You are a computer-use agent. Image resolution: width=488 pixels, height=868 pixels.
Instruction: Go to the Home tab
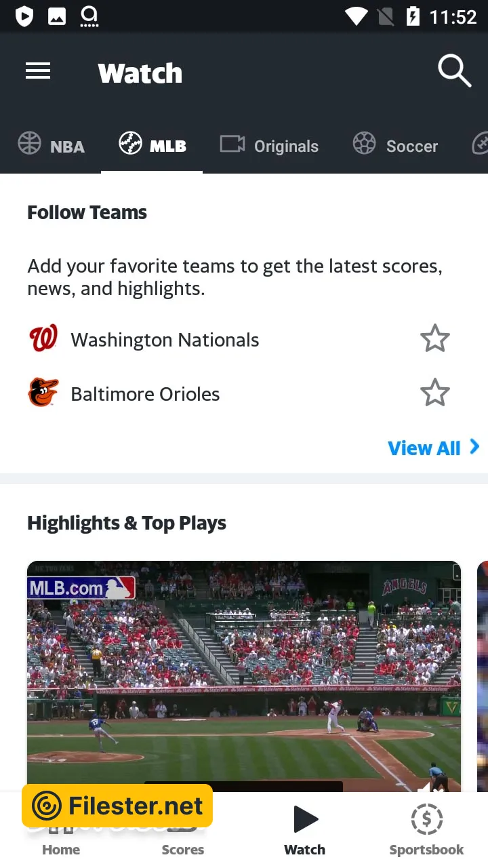pos(61,849)
